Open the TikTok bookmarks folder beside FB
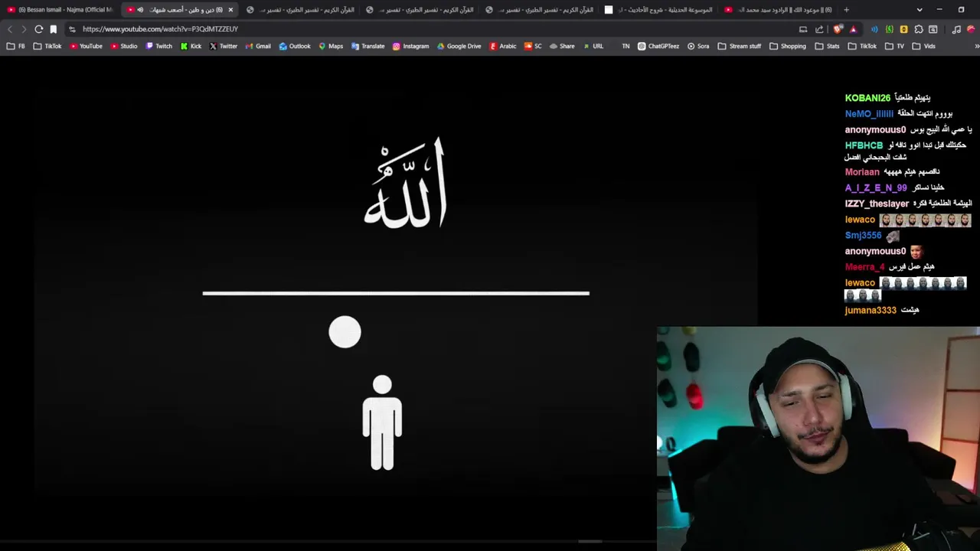This screenshot has height=551, width=980. coord(47,46)
